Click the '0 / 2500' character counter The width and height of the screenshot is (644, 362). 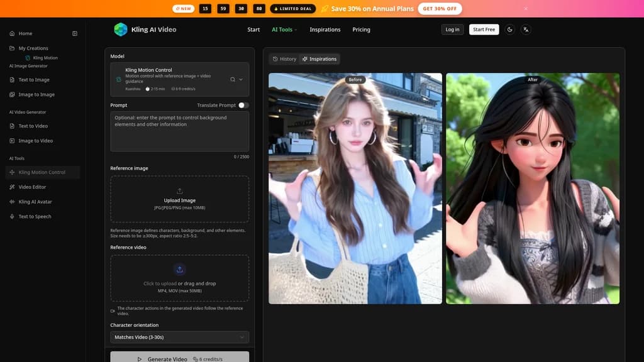[x=241, y=156]
